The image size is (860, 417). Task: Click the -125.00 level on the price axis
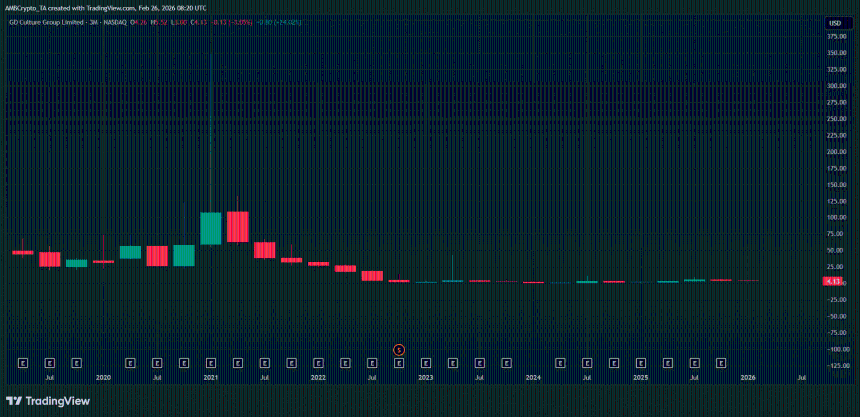pyautogui.click(x=833, y=365)
